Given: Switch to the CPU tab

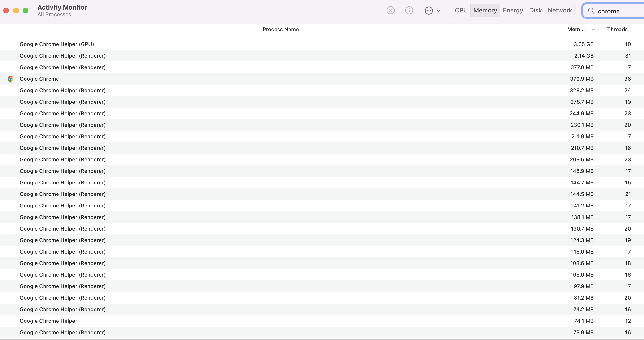Looking at the screenshot, I should (x=461, y=11).
